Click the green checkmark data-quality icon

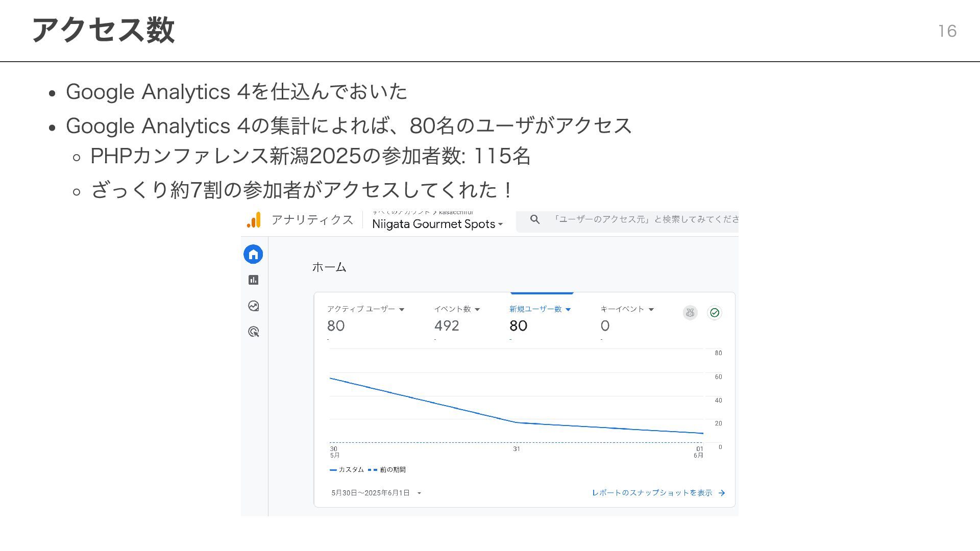pyautogui.click(x=715, y=312)
